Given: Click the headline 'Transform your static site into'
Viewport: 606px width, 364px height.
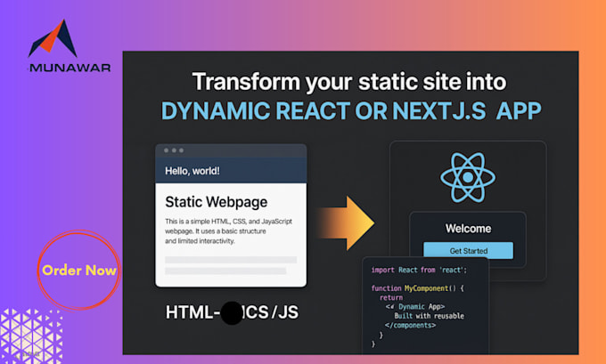Looking at the screenshot, I should click(x=349, y=82).
